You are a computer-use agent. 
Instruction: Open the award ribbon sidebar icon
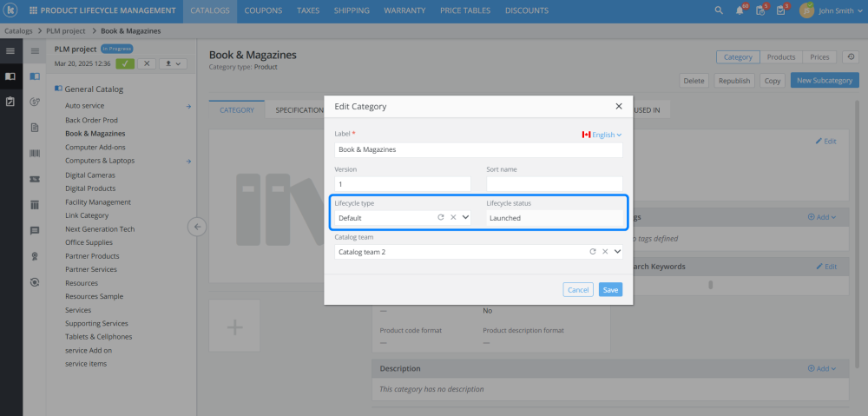click(35, 256)
